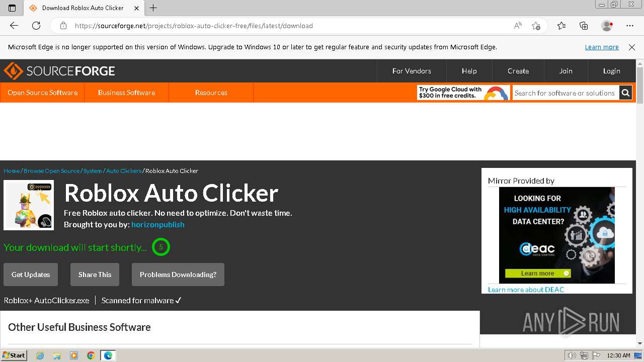Viewport: 644px width, 362px height.
Task: Open the horizonpublish author link
Action: tap(157, 224)
